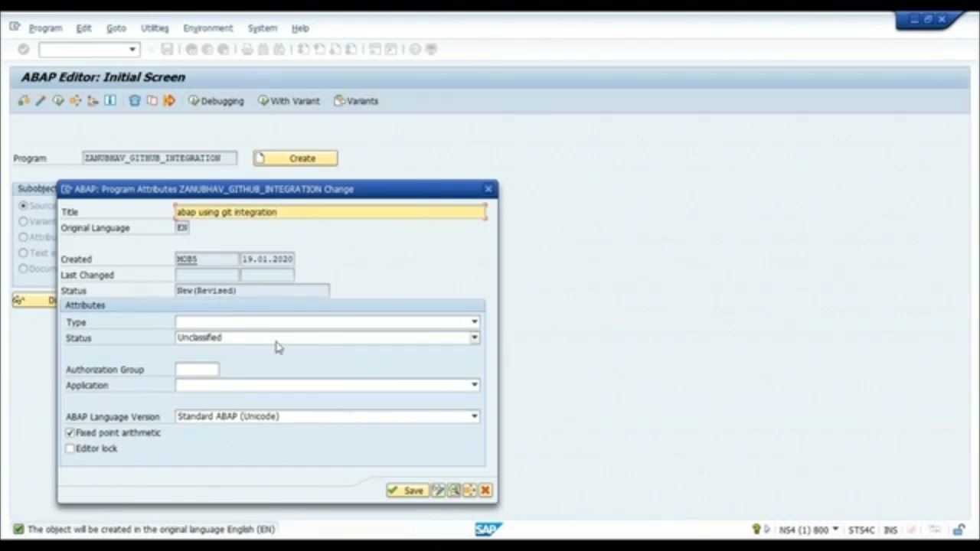
Task: Click the Variants toolbar button
Action: pyautogui.click(x=356, y=101)
